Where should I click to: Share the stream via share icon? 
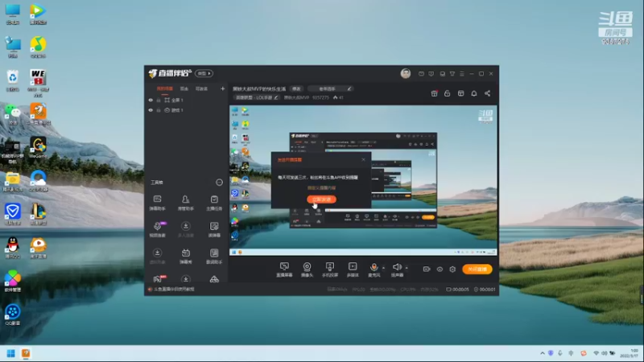pos(488,93)
